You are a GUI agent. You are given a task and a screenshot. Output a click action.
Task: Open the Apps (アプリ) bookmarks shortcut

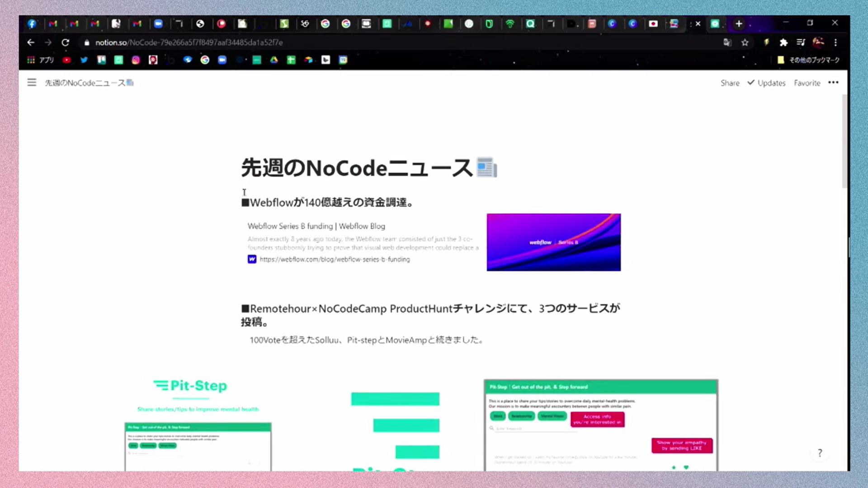(41, 60)
